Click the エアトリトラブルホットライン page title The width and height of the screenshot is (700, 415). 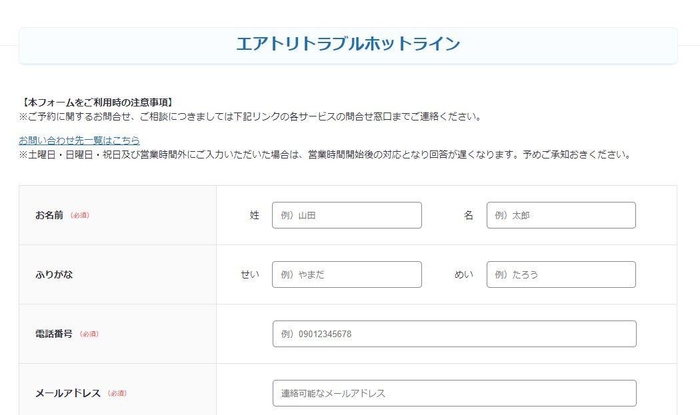(x=348, y=44)
